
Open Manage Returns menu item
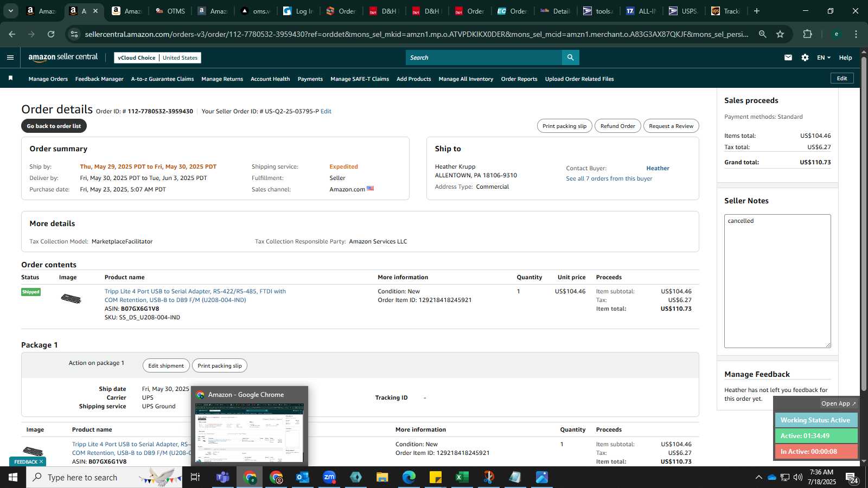coord(222,79)
